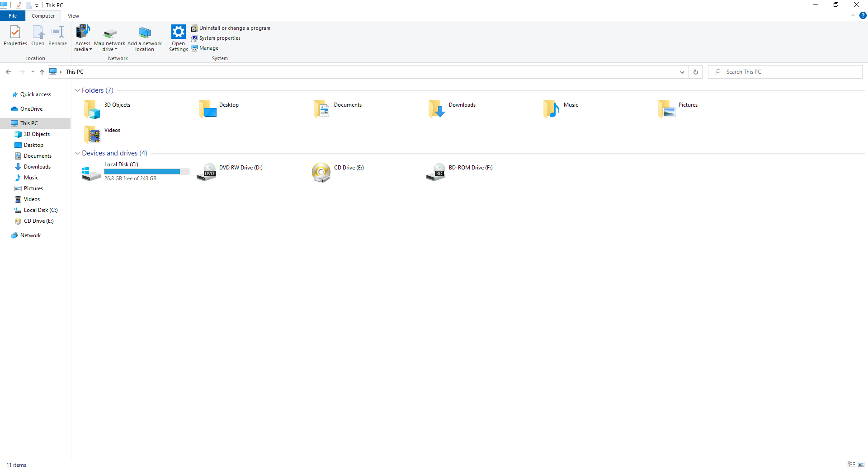
Task: Select Local Disk (C:) drive icon
Action: pos(91,173)
